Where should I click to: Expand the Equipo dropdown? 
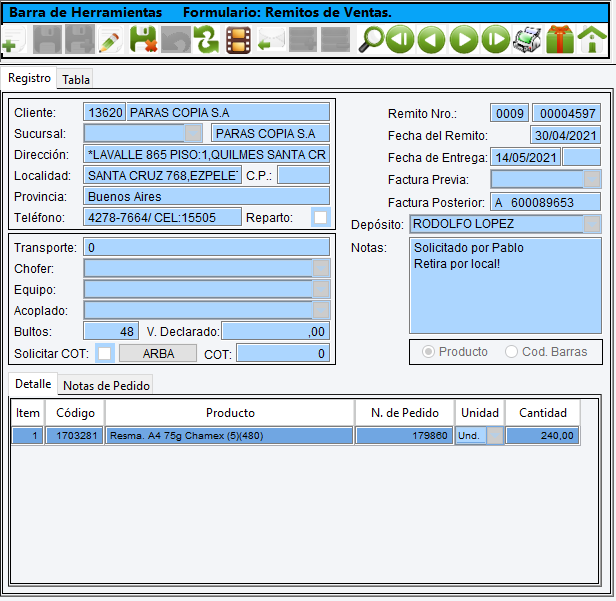(x=321, y=290)
